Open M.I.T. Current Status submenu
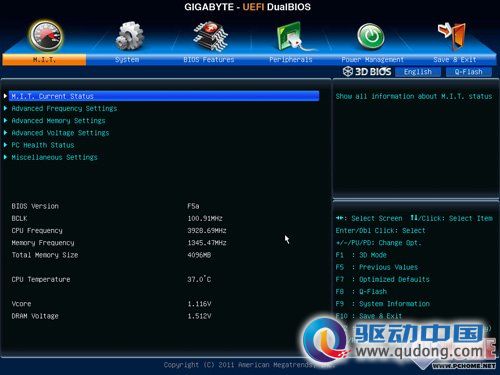This screenshot has height=375, width=500. point(164,96)
